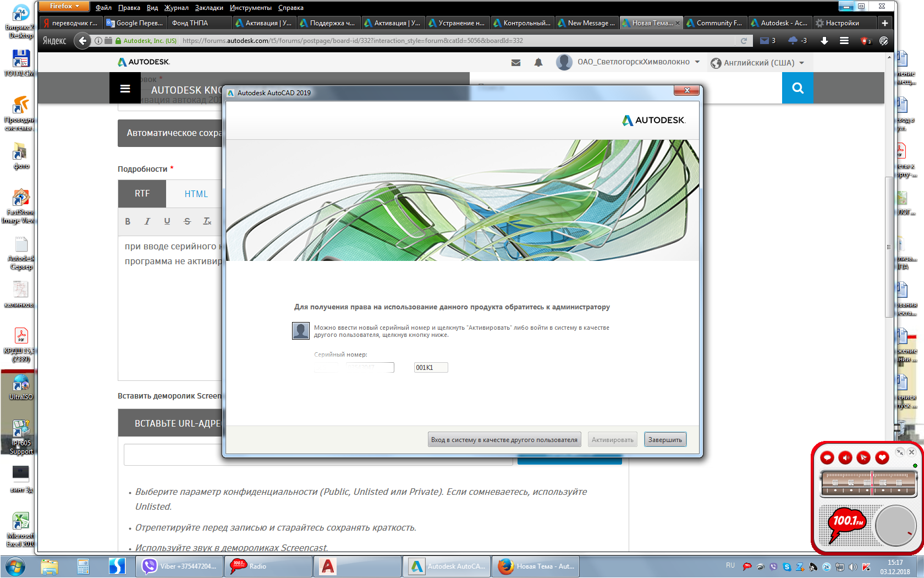Open the 'Правка' menu in Firefox
924x578 pixels.
(129, 8)
